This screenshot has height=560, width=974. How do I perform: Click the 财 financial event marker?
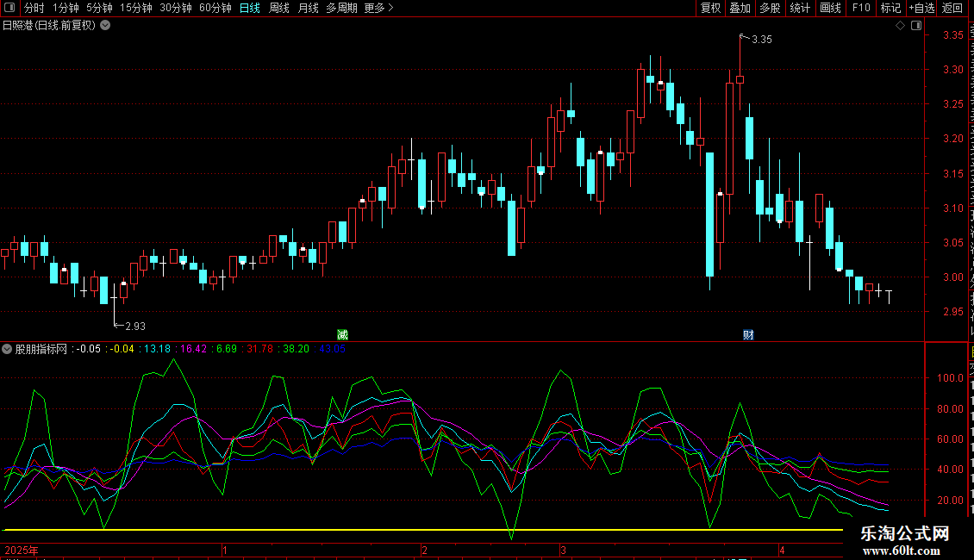tap(748, 334)
